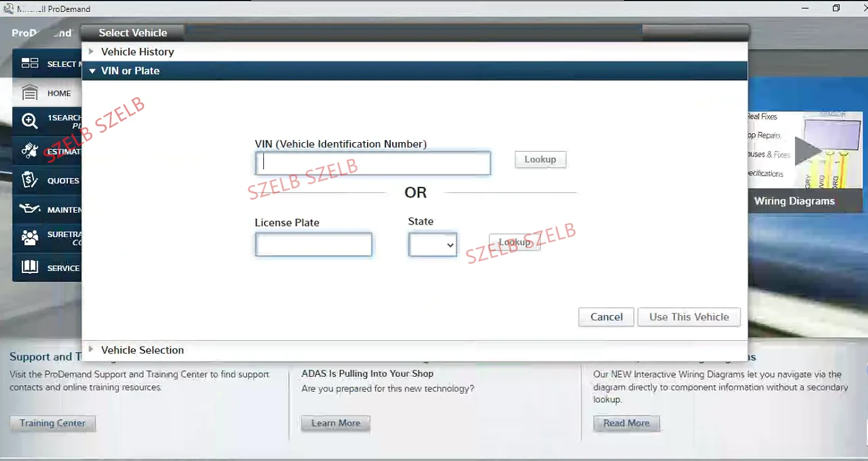
Task: Open the Training Center button
Action: 53,423
